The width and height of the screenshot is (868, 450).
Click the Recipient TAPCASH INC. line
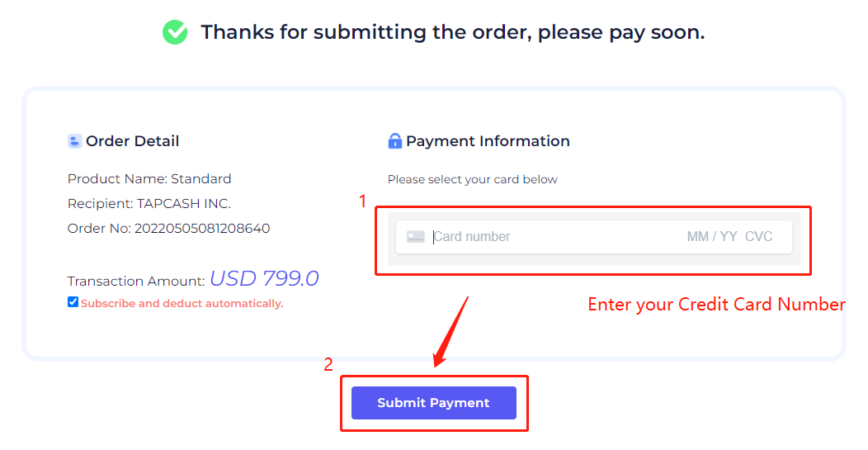149,203
